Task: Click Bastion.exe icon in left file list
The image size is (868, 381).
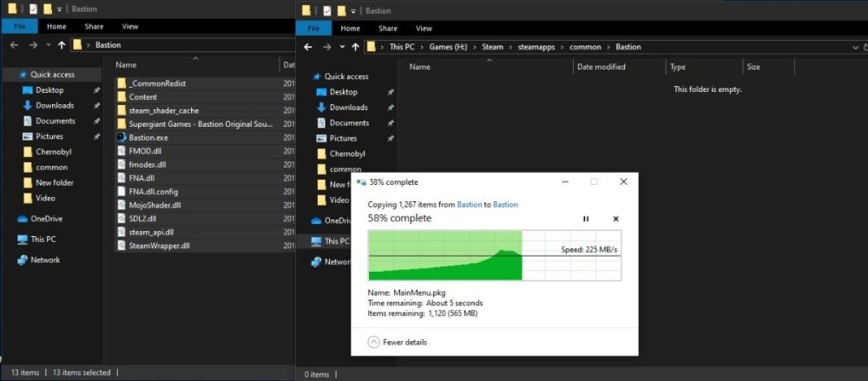Action: pos(122,138)
